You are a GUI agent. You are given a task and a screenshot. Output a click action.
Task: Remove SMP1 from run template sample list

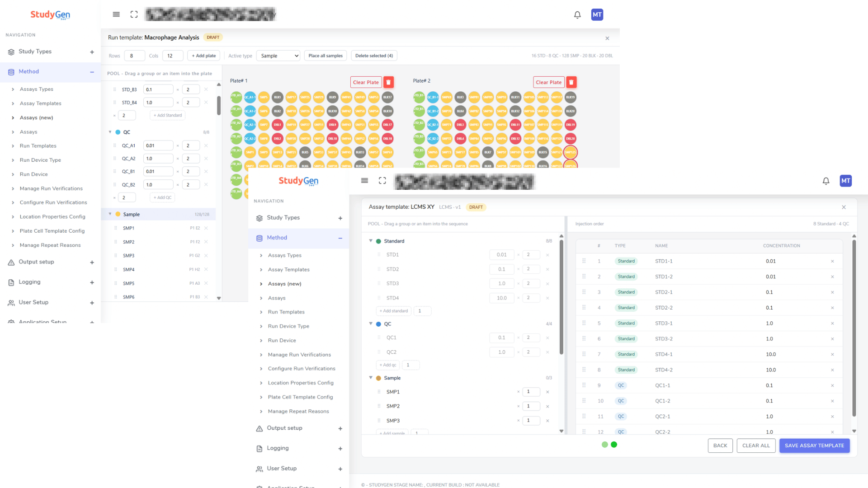pos(206,228)
